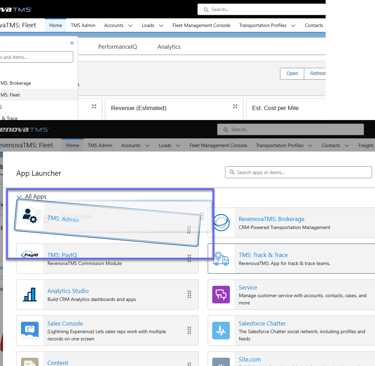Click the PayIQ logo icon

point(30,255)
